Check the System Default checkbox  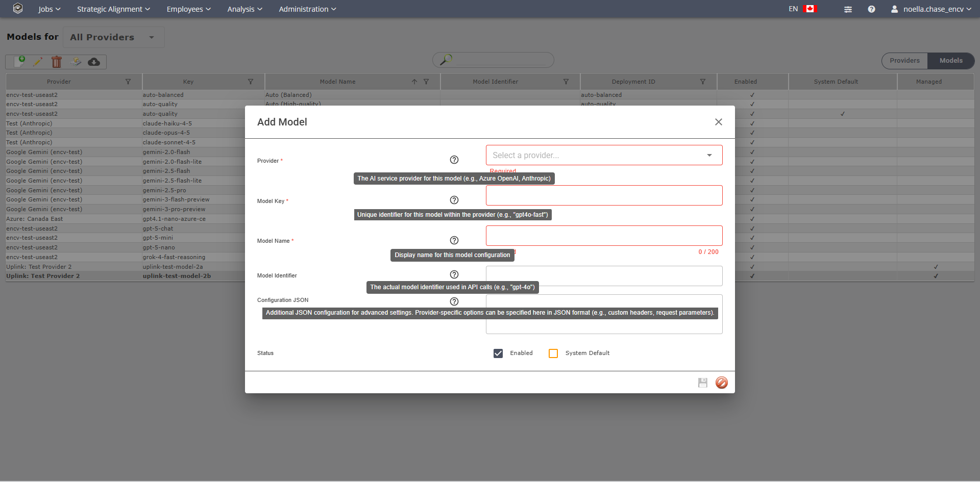point(553,353)
